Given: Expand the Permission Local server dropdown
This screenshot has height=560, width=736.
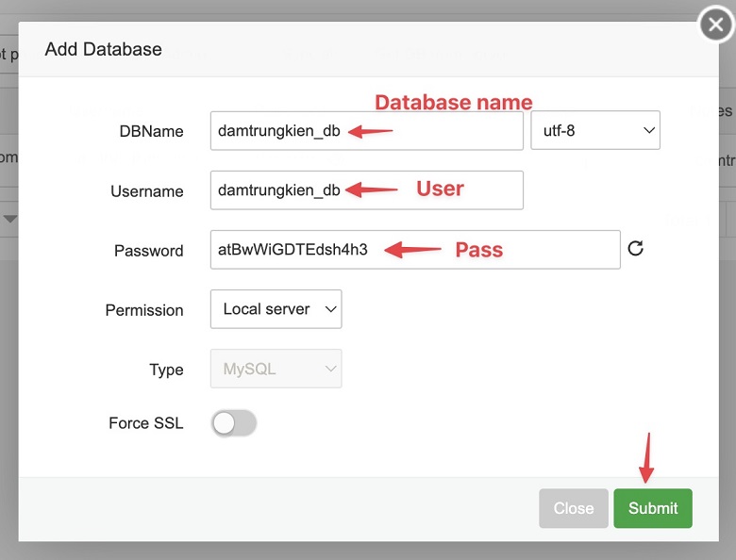Looking at the screenshot, I should tap(276, 309).
